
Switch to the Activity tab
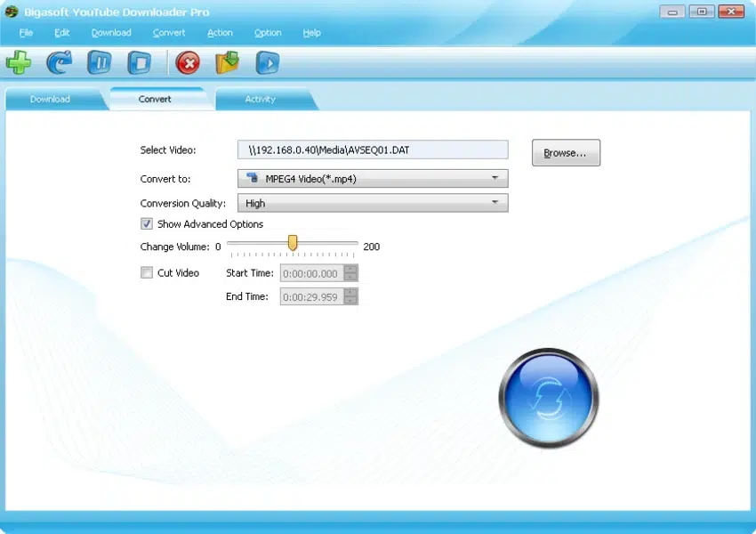260,99
